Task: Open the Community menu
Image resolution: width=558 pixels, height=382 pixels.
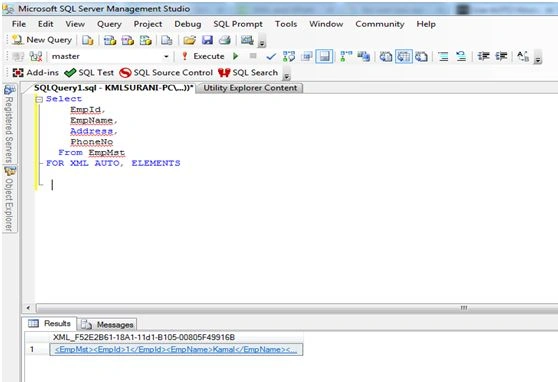Action: 380,24
